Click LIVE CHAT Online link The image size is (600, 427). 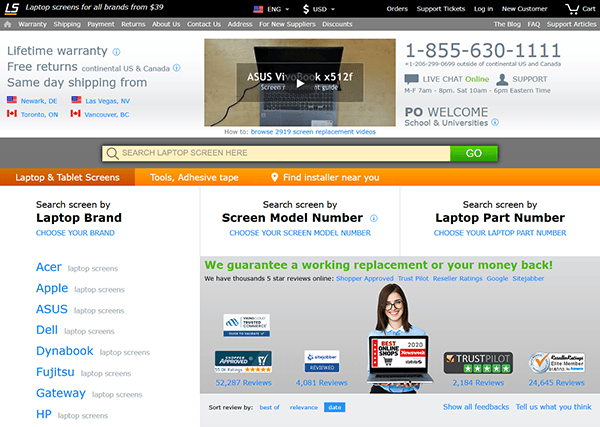(x=456, y=79)
